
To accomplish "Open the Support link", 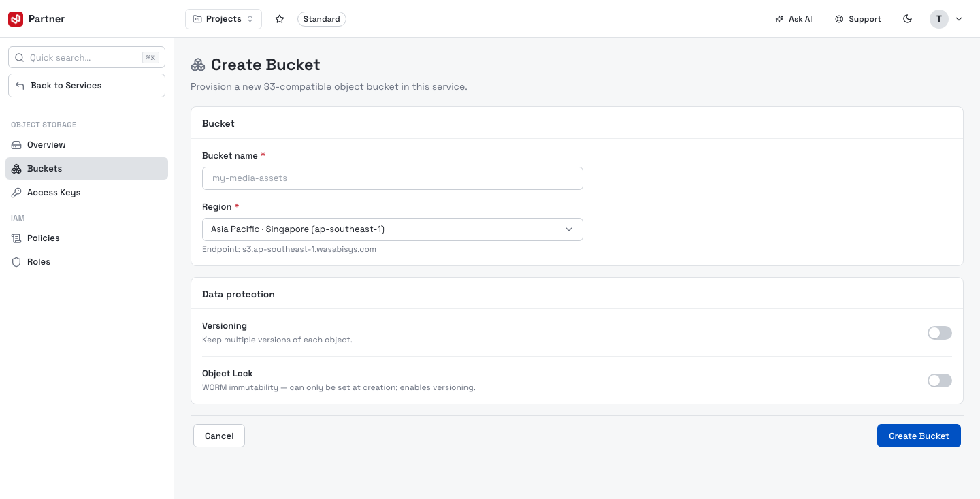I will (x=858, y=19).
